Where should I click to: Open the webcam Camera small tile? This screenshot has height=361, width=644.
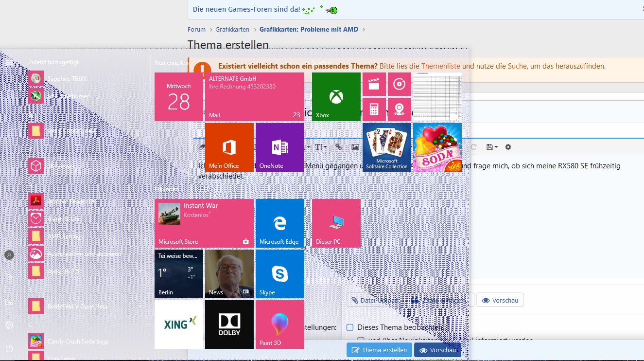click(x=400, y=109)
